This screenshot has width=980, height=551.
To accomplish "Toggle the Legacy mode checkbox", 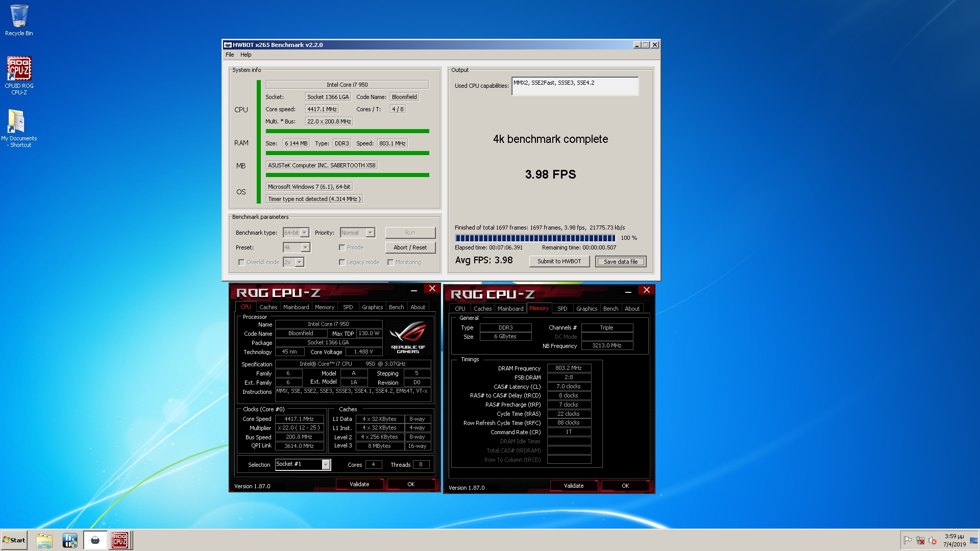I will click(342, 262).
